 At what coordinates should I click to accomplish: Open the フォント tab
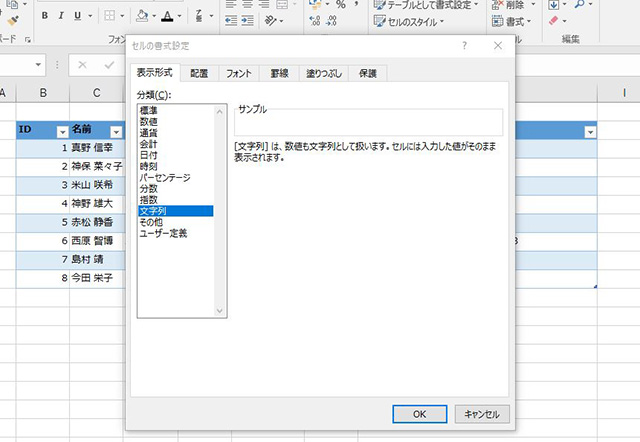[239, 73]
